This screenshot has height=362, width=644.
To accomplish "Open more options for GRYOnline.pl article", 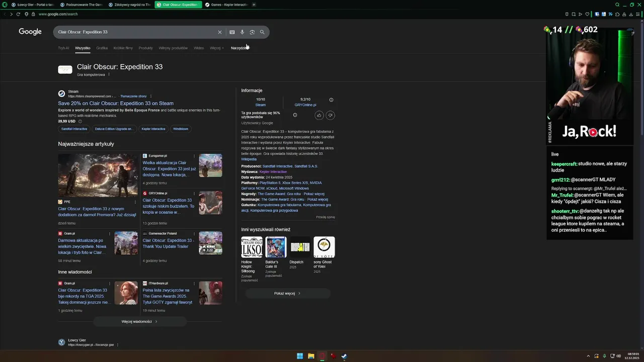I will click(194, 193).
